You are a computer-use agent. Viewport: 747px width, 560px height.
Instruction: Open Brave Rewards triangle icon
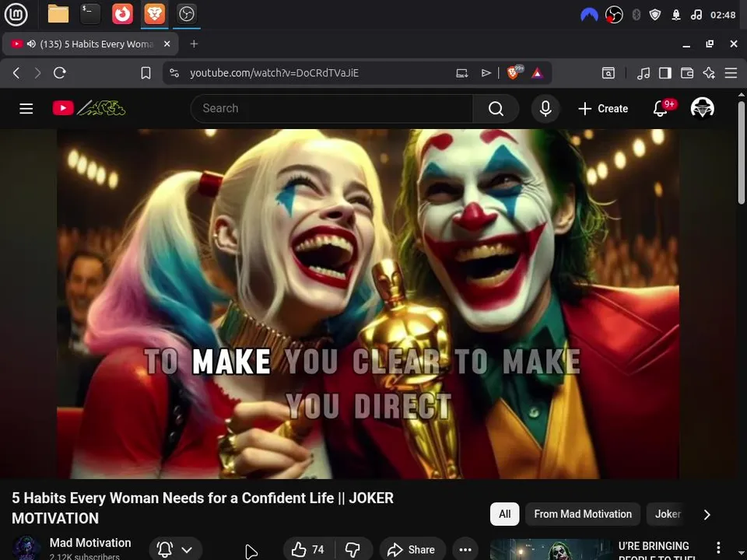coord(537,73)
